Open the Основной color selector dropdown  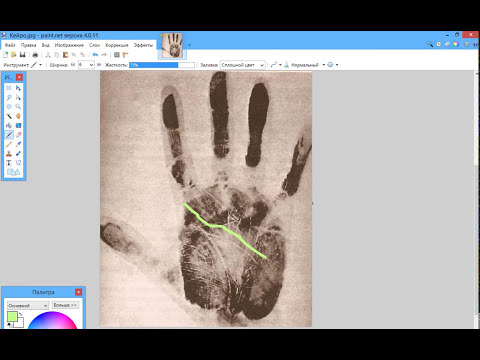tap(28, 305)
